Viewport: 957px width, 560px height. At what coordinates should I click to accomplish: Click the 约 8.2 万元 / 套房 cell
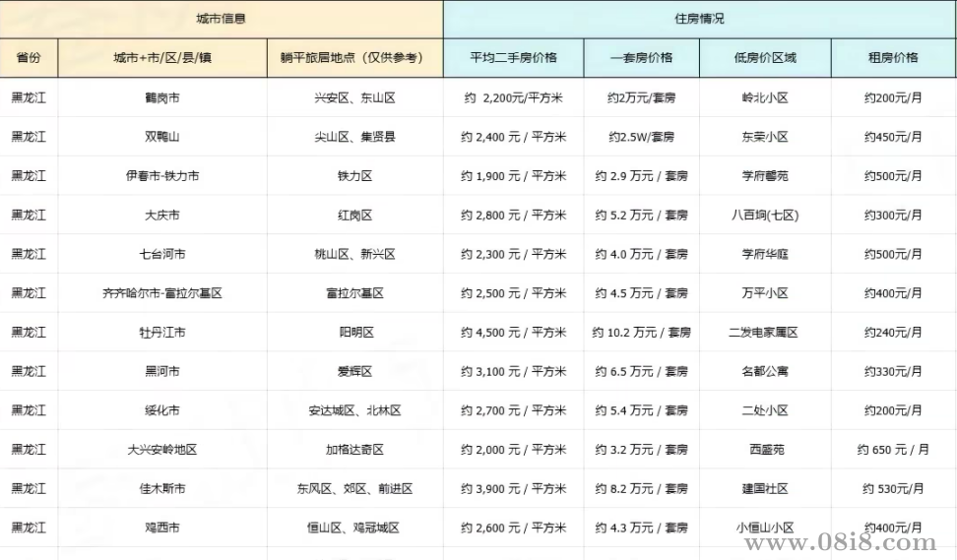[x=642, y=488]
